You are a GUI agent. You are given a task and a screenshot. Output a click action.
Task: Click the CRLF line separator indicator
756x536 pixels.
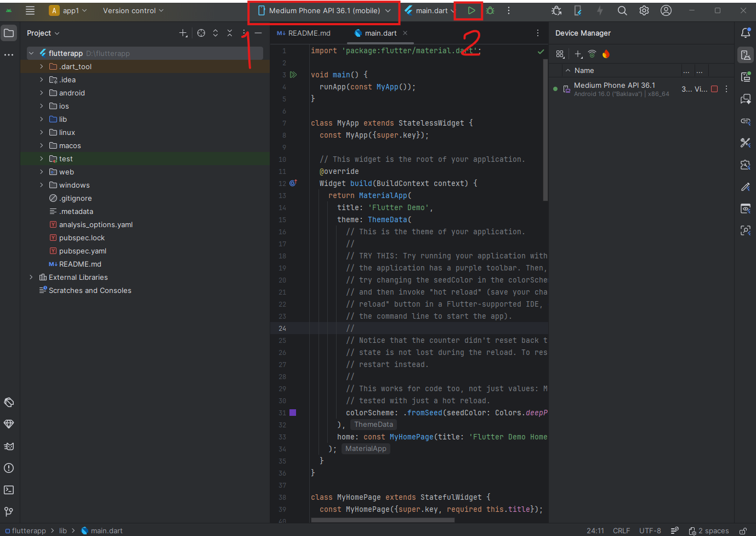coord(621,531)
